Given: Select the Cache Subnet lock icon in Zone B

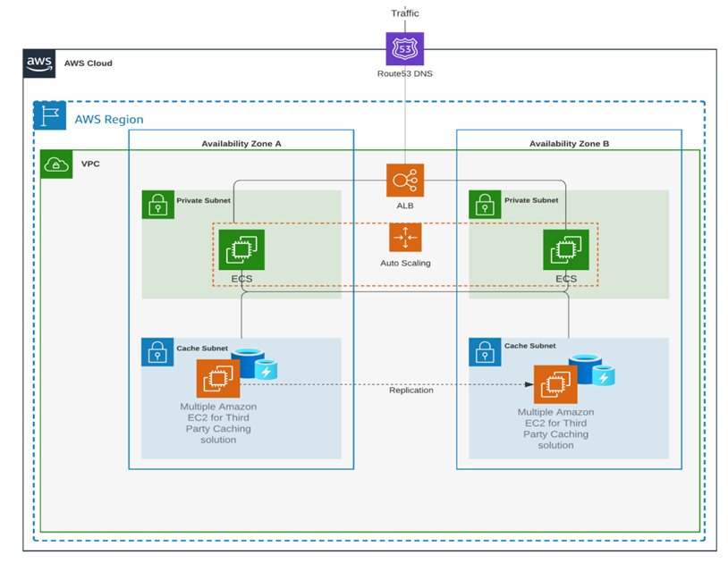Looking at the screenshot, I should [484, 352].
